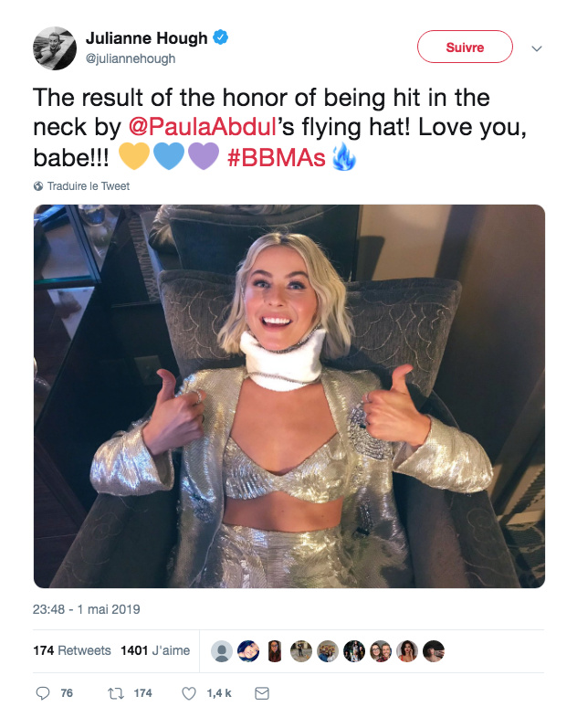The image size is (577, 728).
Task: Open the tweet timestamp 23:48 - 1 mai 2019
Action: tap(87, 609)
